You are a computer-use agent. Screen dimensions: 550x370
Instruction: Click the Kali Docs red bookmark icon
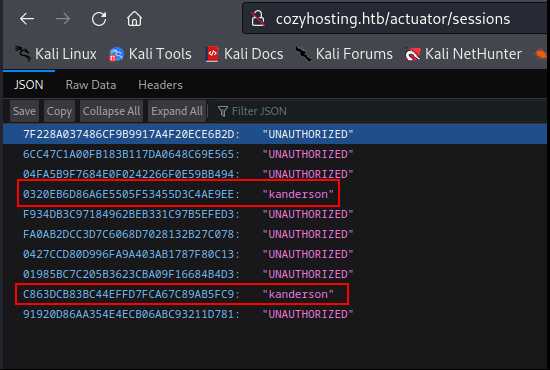pos(212,54)
